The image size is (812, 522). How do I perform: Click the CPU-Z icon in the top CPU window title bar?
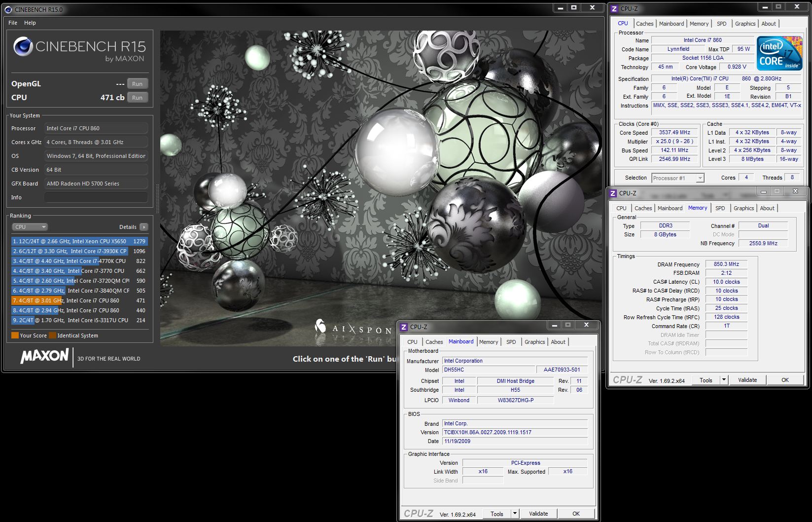coord(614,9)
